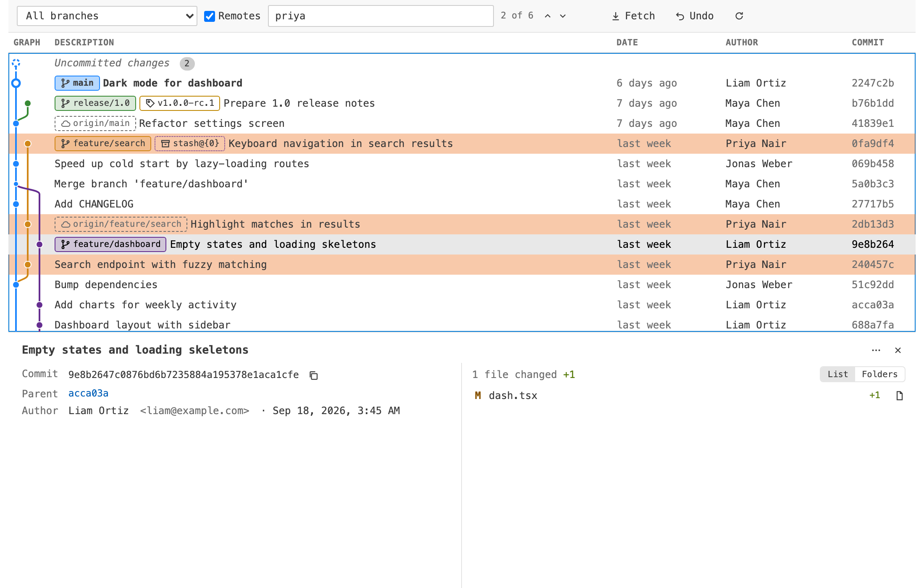Select commit Highlight matches in results

pyautogui.click(x=462, y=224)
